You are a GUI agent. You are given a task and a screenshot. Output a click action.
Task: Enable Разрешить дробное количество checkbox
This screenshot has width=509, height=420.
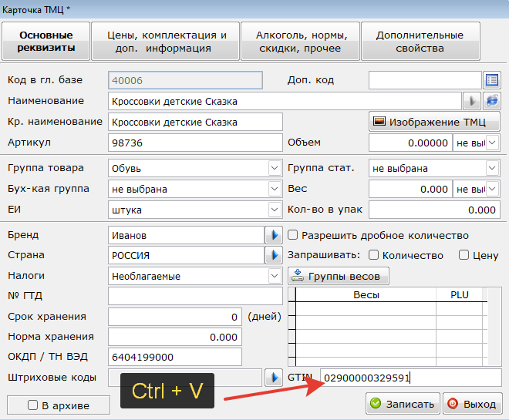(x=292, y=235)
